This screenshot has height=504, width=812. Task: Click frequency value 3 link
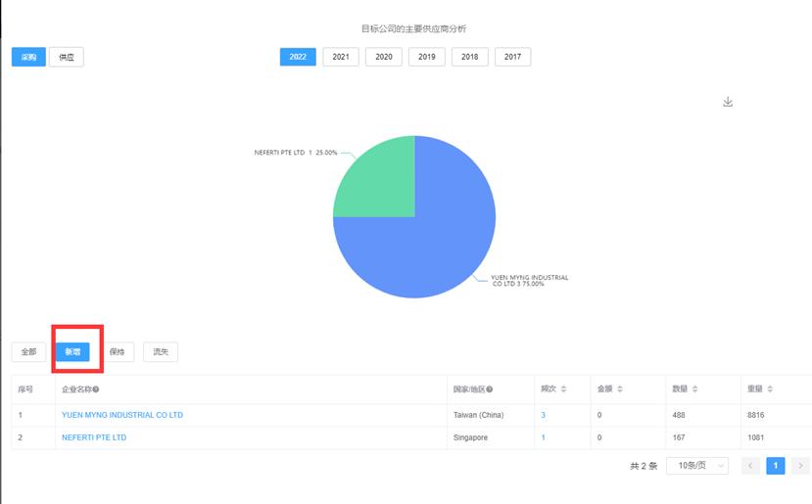click(543, 415)
